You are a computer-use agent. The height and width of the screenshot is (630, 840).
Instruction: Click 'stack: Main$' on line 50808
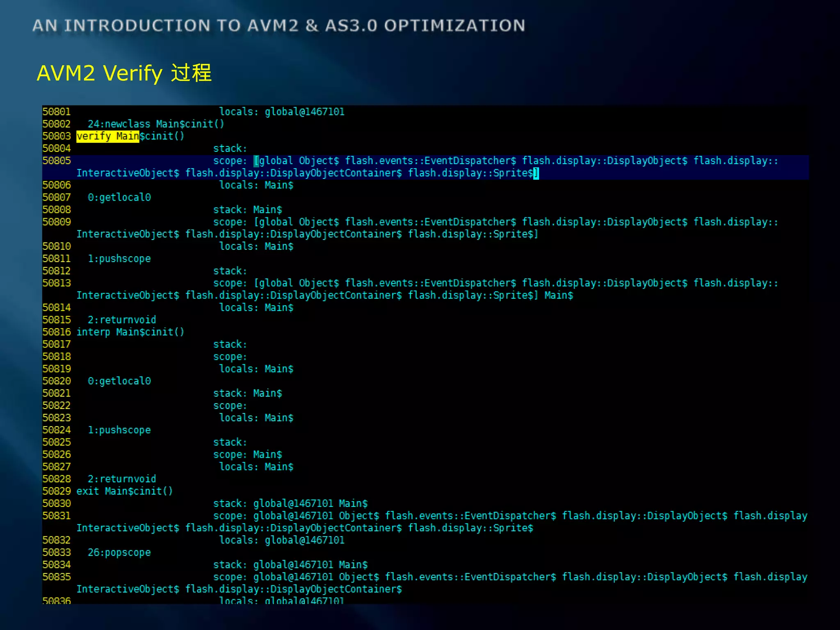coord(248,210)
